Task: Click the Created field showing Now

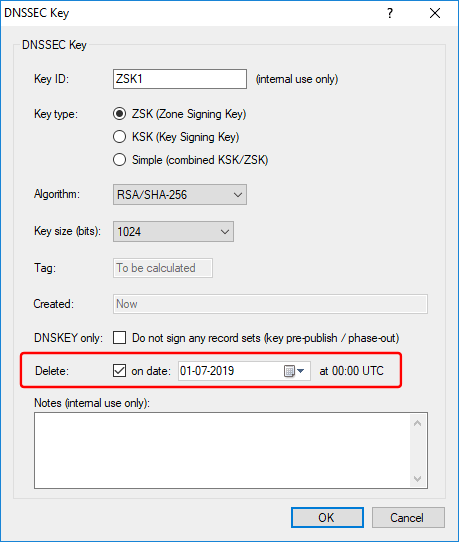Action: [x=270, y=304]
